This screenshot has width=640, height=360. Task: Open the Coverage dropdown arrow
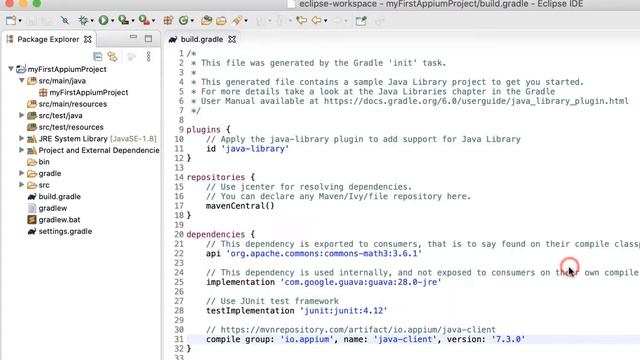click(x=133, y=21)
